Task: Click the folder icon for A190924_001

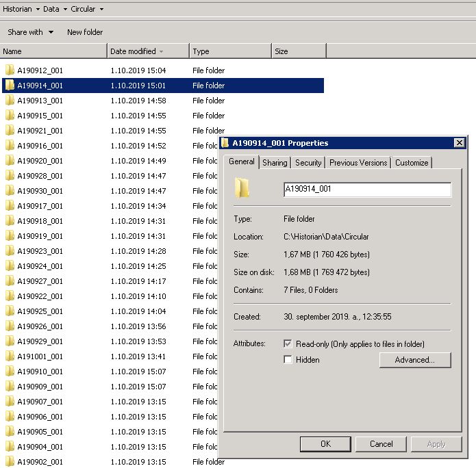Action: [10, 266]
